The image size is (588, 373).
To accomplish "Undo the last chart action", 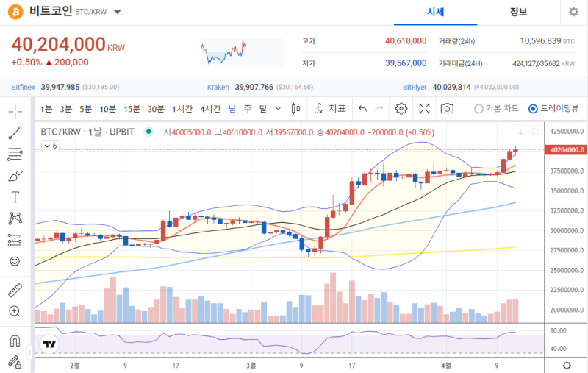I will pos(362,109).
